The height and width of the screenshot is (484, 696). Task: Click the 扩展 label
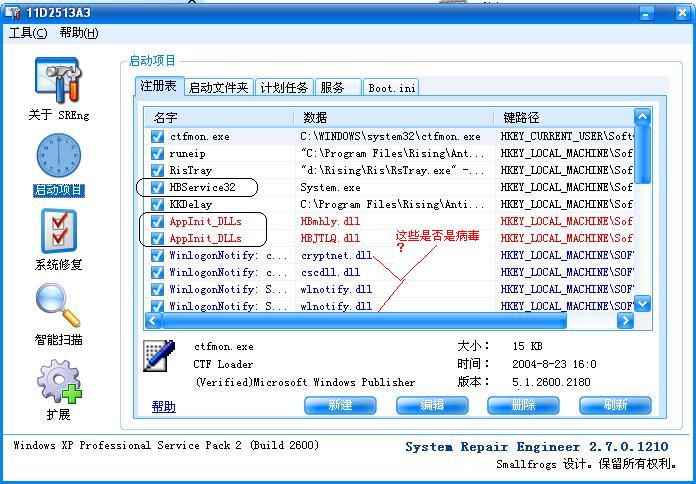59,415
